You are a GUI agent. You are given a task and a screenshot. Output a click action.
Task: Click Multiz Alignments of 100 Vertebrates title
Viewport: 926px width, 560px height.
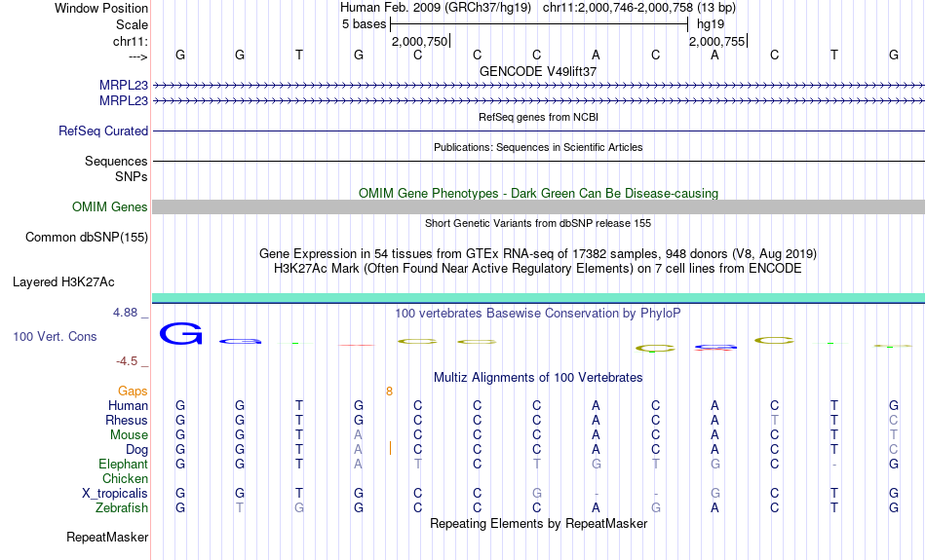[538, 378]
